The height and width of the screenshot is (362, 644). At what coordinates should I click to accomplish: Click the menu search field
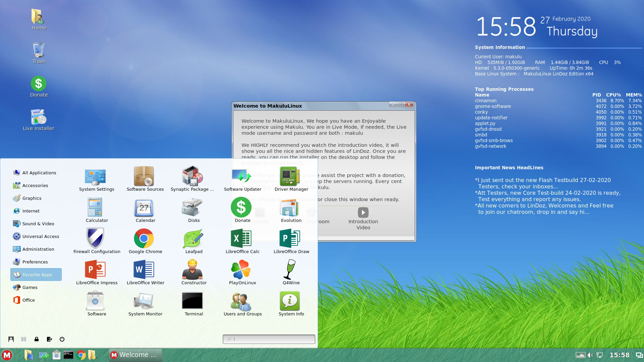269,339
